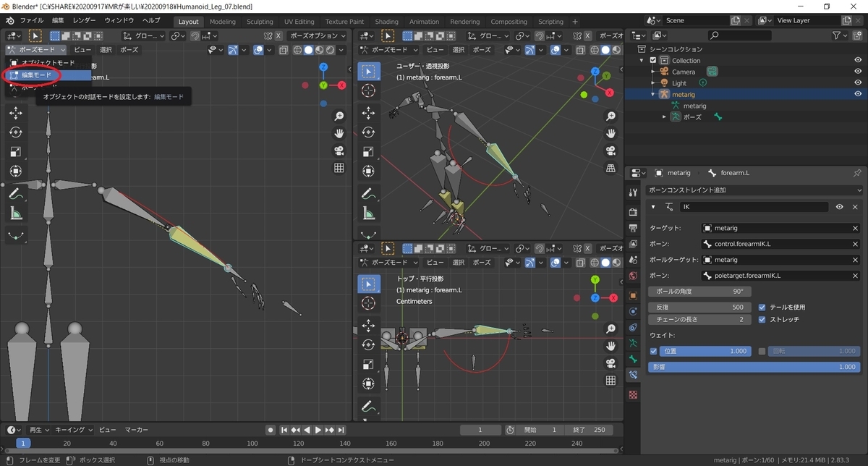Adjust the ポールの角度 field
Screen dimensions: 868x466
click(699, 291)
